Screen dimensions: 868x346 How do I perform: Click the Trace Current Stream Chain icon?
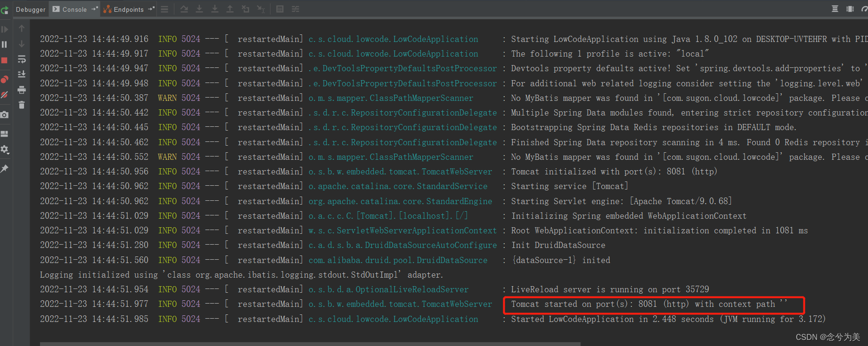tap(295, 9)
